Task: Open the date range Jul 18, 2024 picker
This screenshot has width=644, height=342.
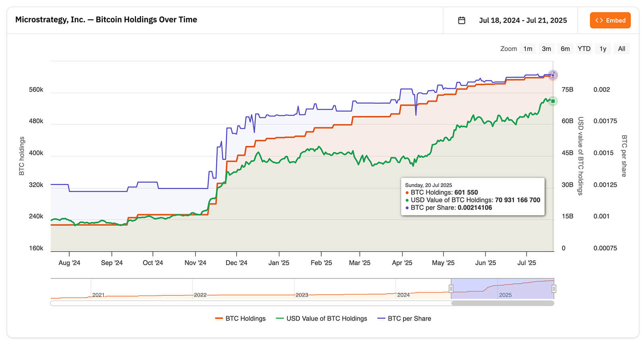Action: tap(522, 21)
